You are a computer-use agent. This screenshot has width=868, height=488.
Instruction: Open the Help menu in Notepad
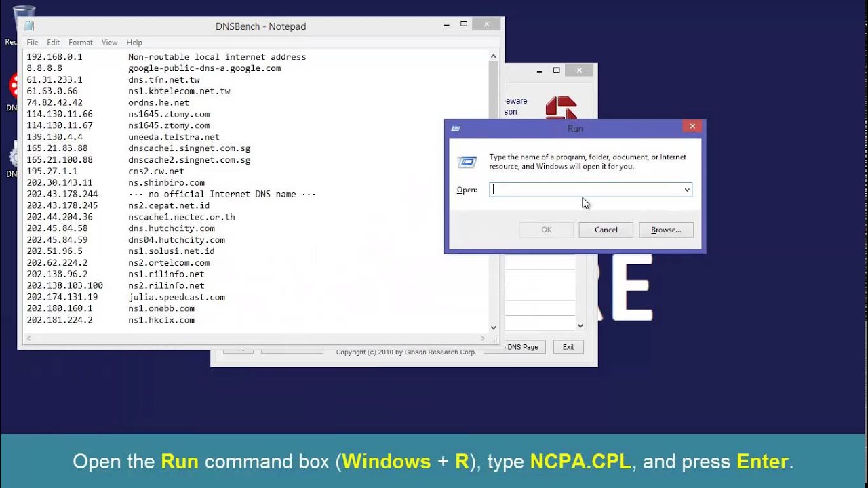[x=134, y=42]
